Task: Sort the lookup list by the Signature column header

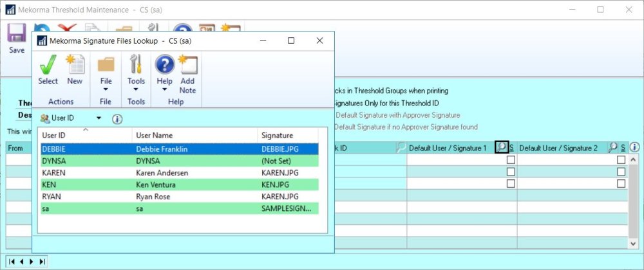Action: pyautogui.click(x=288, y=135)
